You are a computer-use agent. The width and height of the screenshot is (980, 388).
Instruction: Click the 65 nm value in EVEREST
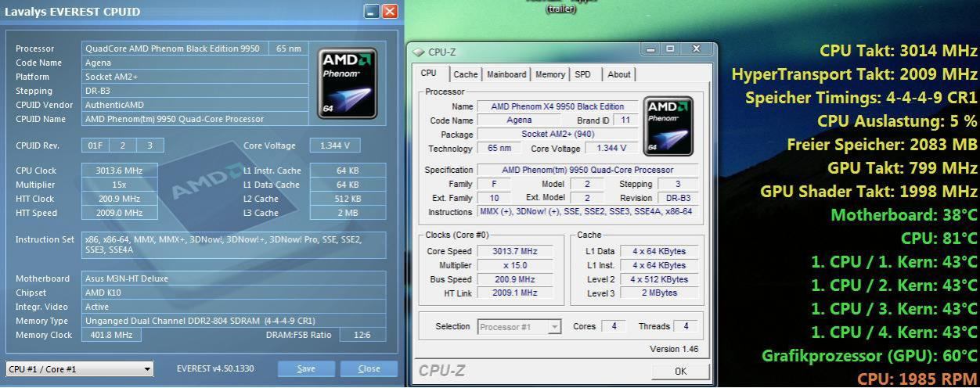click(x=289, y=48)
